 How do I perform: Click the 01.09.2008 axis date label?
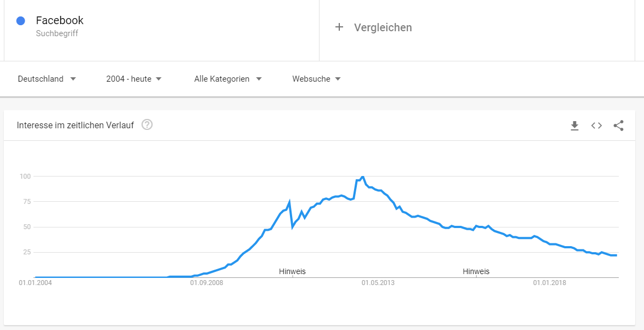click(207, 283)
